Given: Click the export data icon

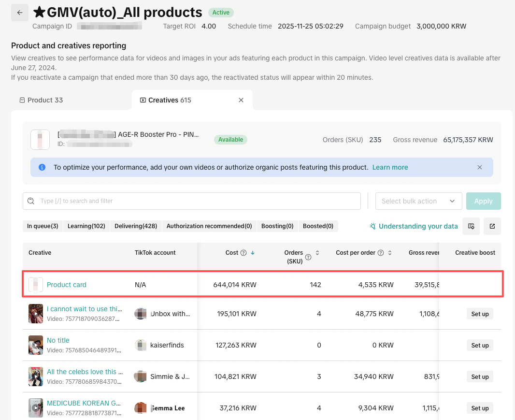Looking at the screenshot, I should point(492,226).
